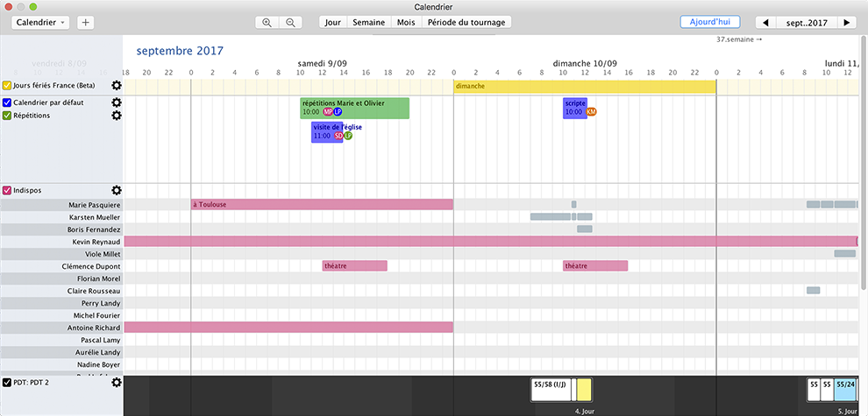Viewport: 868px width, 416px height.
Task: Select Perry Landy row
Action: click(x=60, y=303)
